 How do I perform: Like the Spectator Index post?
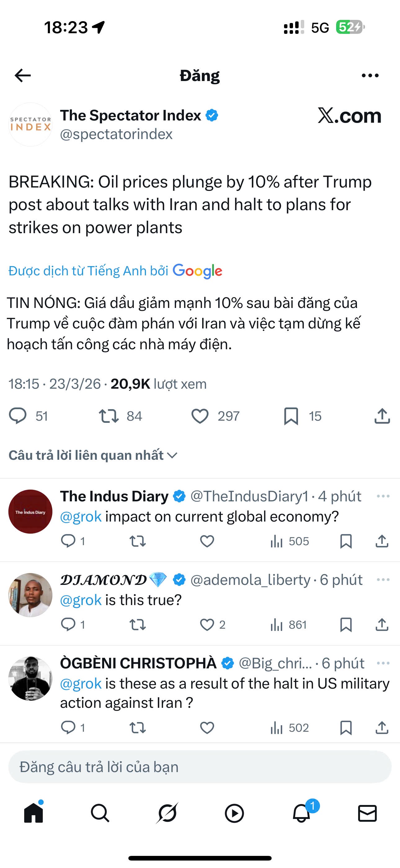[200, 416]
